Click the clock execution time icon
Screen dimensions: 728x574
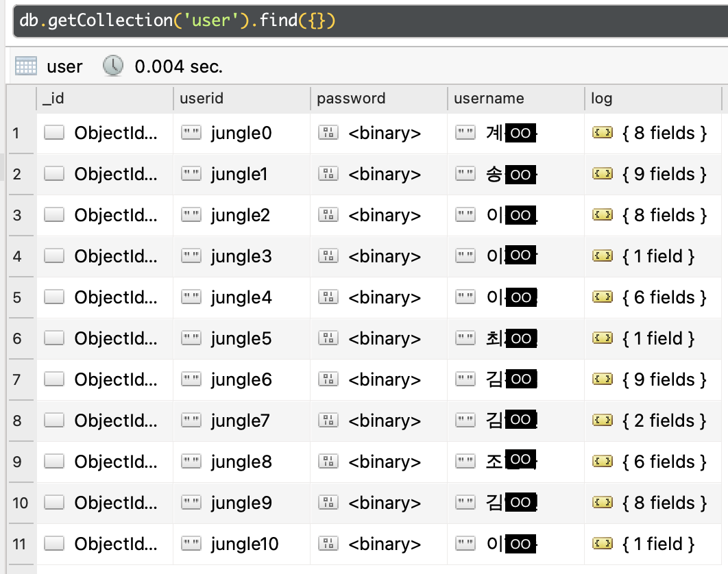click(113, 66)
